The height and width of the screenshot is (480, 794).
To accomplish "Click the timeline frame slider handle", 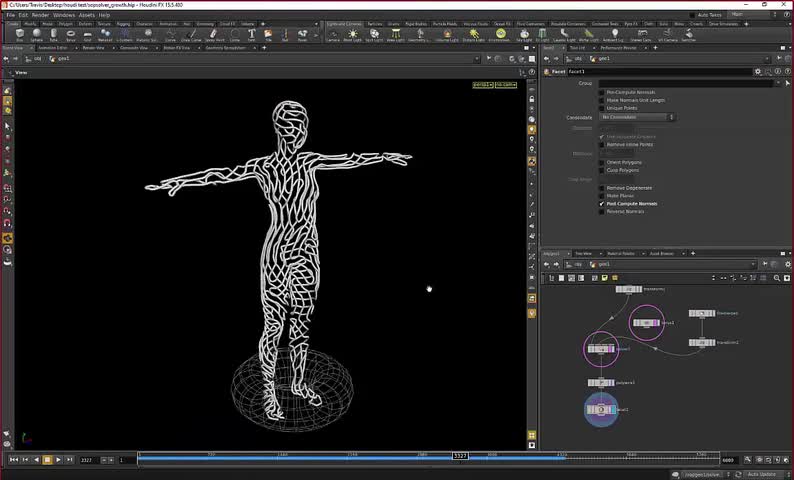I will click(x=460, y=456).
